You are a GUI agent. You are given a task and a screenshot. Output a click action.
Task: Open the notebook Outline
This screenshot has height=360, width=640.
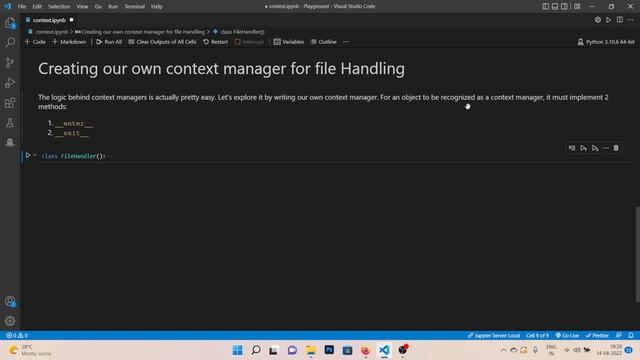(324, 42)
